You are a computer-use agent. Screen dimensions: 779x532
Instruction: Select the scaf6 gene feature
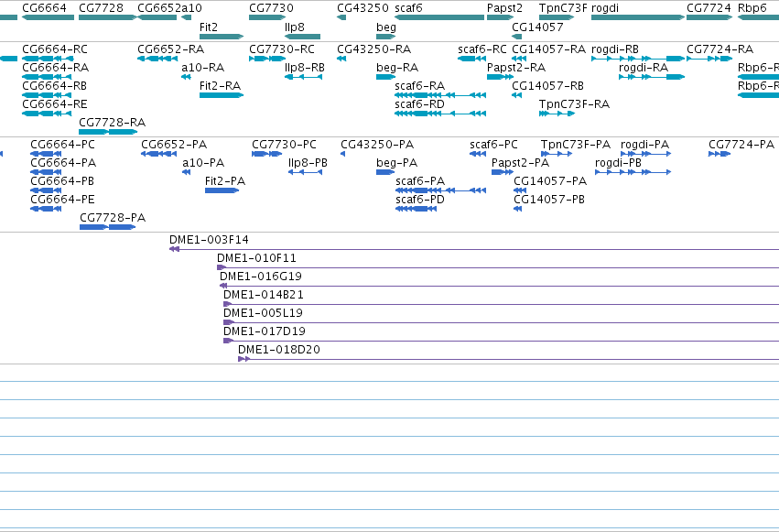coord(439,17)
